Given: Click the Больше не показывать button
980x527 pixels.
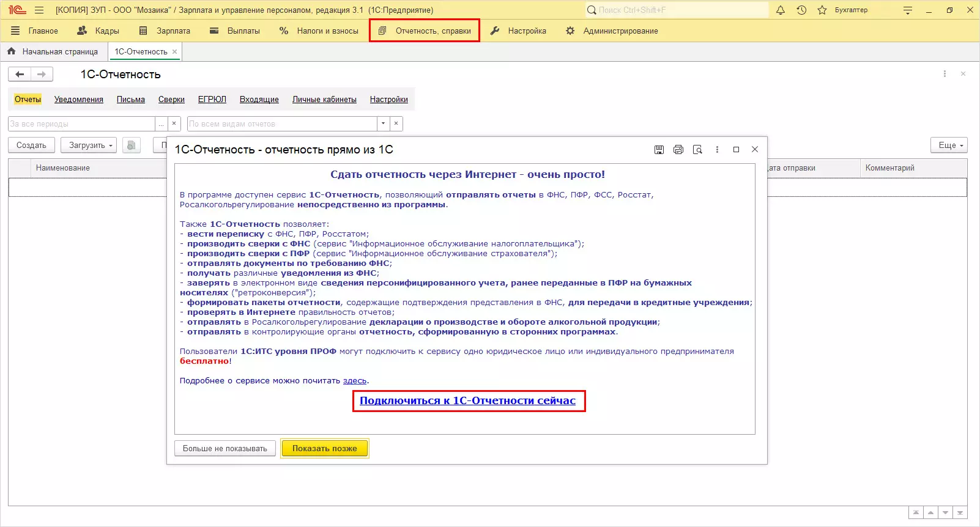Looking at the screenshot, I should click(225, 448).
